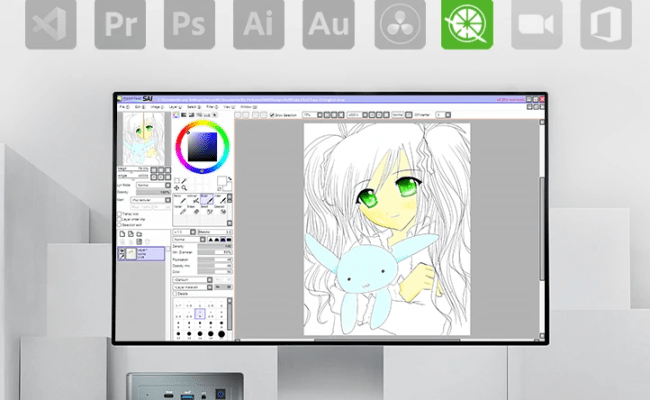This screenshot has height=400, width=650.
Task: Open the brush size multiplier dropdown
Action: (184, 232)
